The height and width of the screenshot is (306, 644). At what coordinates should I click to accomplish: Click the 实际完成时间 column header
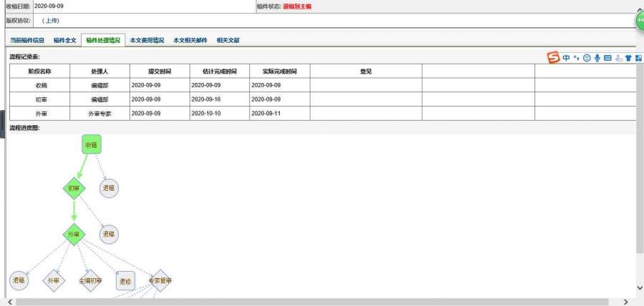coord(280,71)
